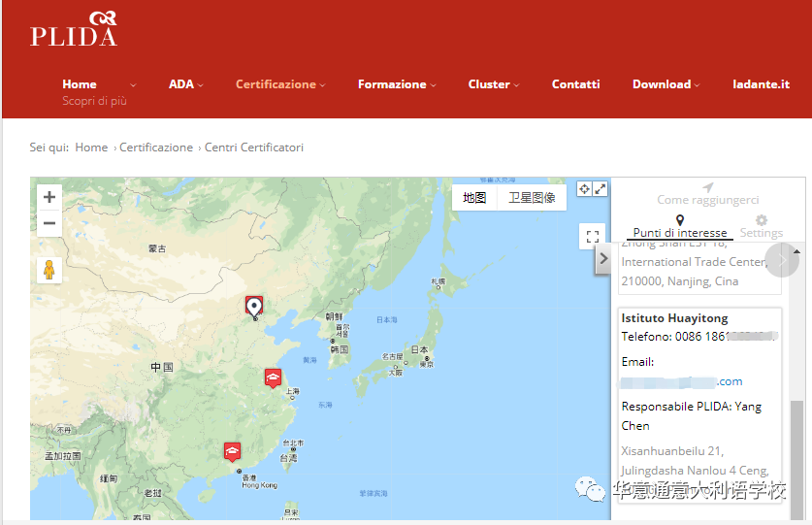This screenshot has height=525, width=812.
Task: Click Centri Certificatori breadcrumb
Action: [x=254, y=148]
